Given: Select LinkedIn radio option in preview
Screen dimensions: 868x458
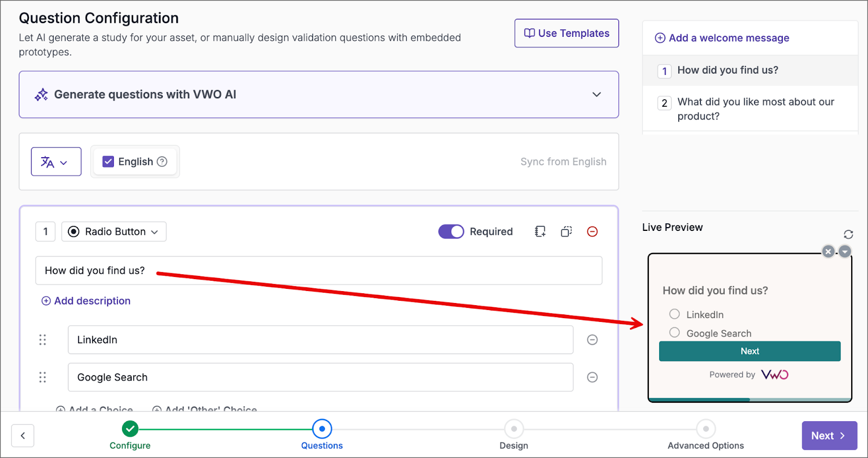Looking at the screenshot, I should click(674, 314).
